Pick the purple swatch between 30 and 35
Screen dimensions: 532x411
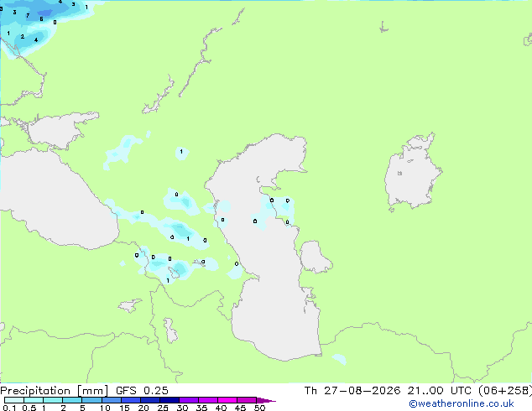[x=189, y=400]
